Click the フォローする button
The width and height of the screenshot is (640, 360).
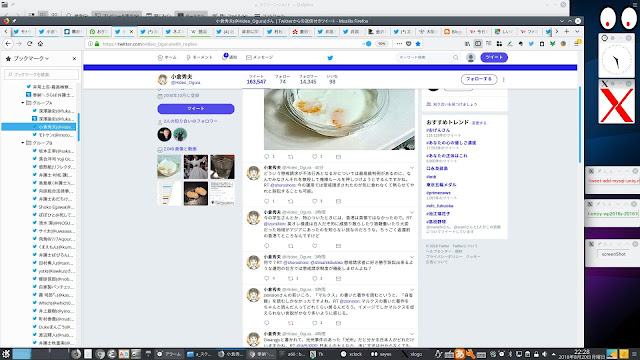coord(479,79)
